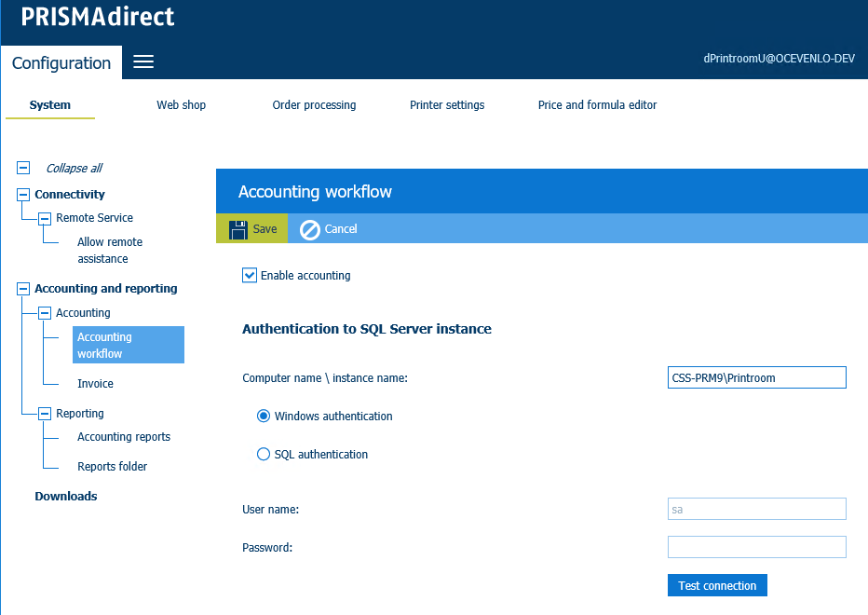Focus the Password input field
Viewport: 868px width, 615px height.
(x=756, y=547)
